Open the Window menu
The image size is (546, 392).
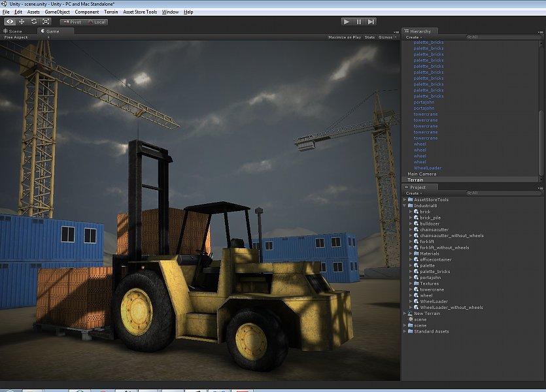tap(170, 12)
